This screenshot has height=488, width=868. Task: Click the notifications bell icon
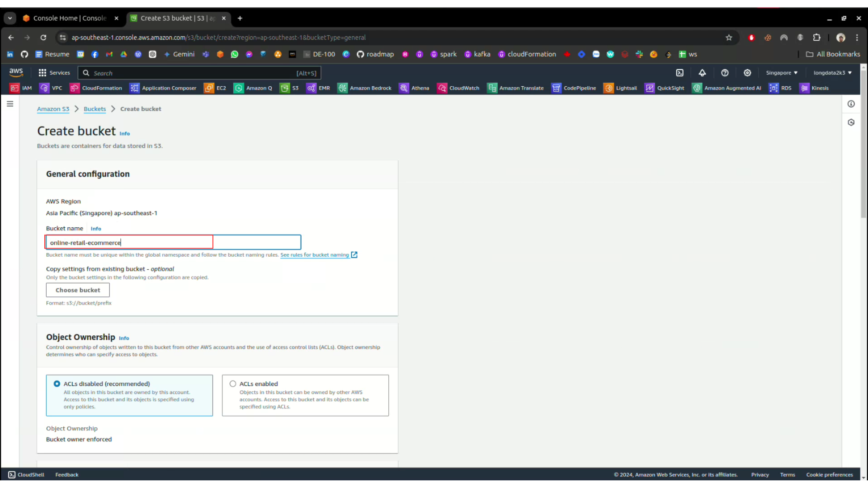[x=702, y=73]
